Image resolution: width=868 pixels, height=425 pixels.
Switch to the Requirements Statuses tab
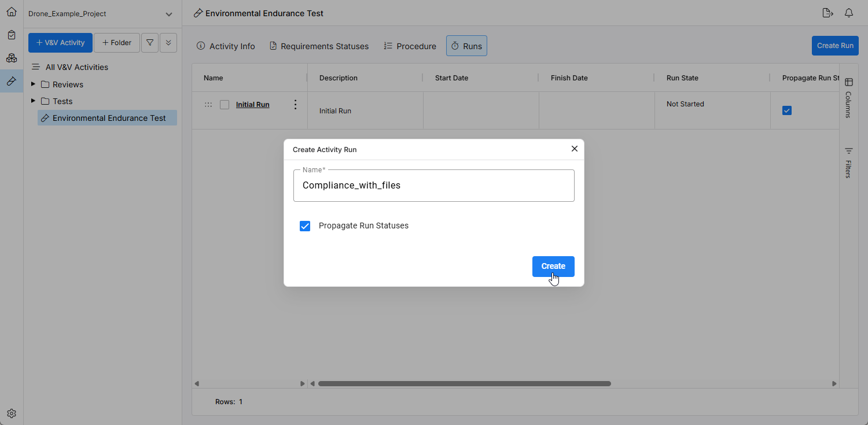pyautogui.click(x=319, y=46)
